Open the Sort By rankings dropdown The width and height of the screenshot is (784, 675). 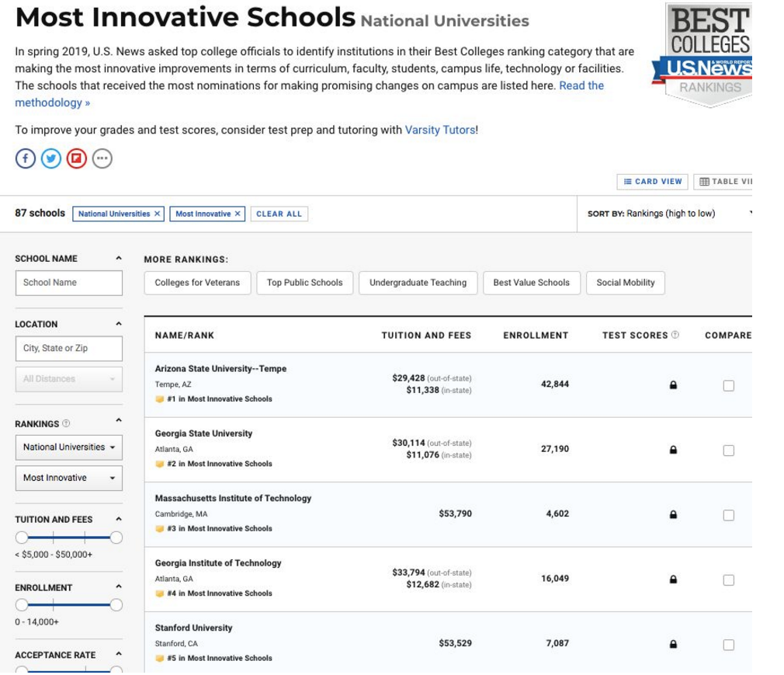tap(670, 214)
